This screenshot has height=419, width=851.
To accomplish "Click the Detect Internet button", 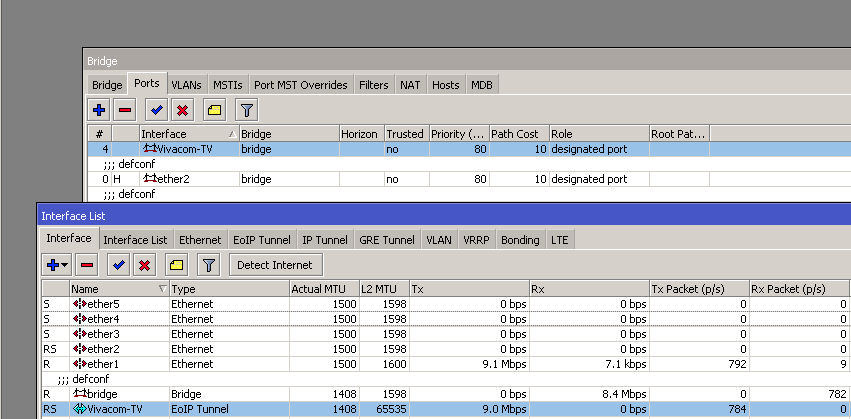I will (x=276, y=265).
